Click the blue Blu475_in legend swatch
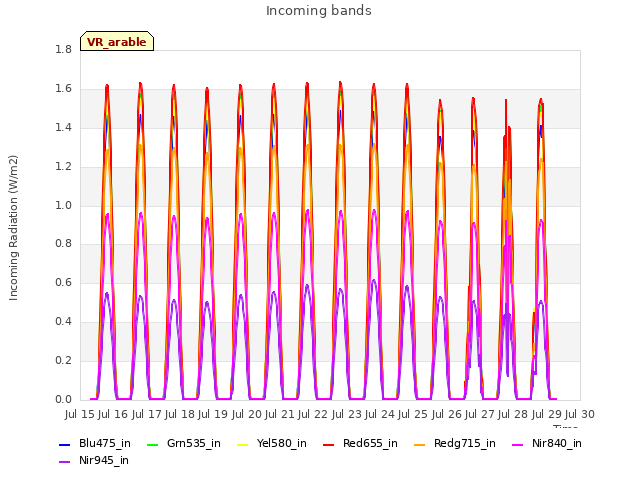640x480 pixels. point(64,444)
